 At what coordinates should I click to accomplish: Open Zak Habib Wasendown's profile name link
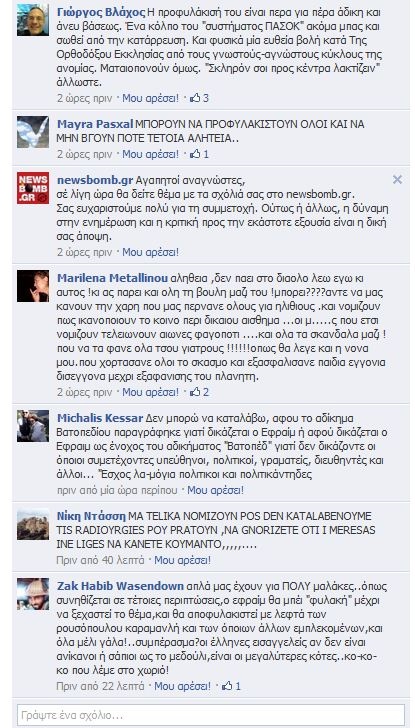[120, 586]
